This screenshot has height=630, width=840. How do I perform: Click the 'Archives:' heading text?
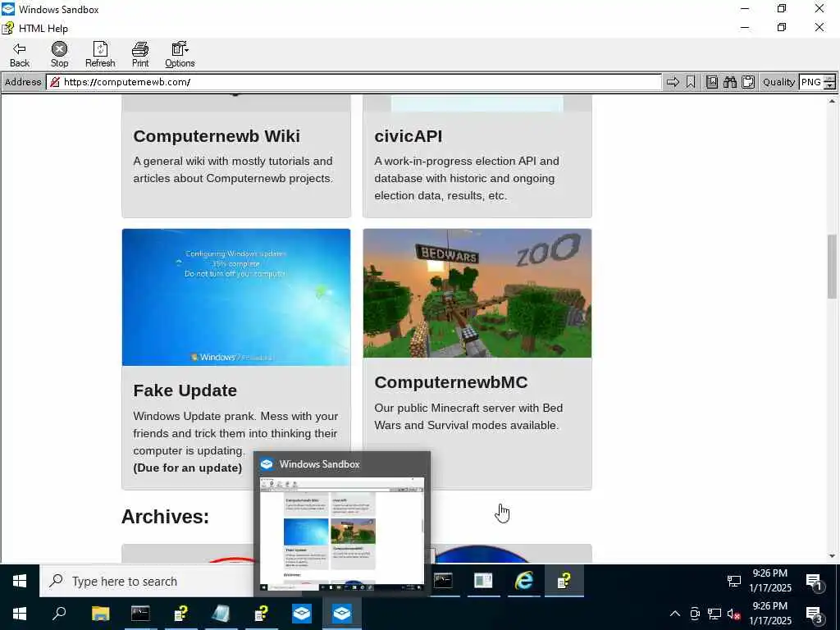165,517
